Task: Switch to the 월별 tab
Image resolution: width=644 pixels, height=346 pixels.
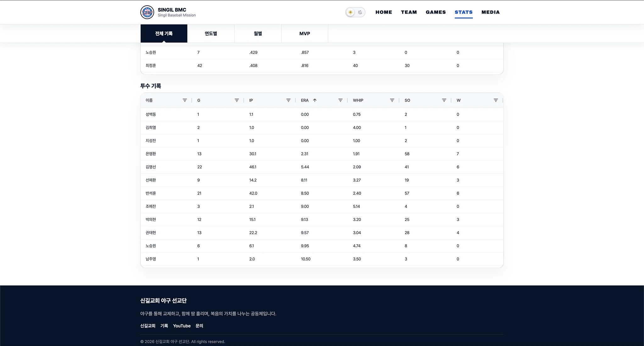Action: (258, 33)
